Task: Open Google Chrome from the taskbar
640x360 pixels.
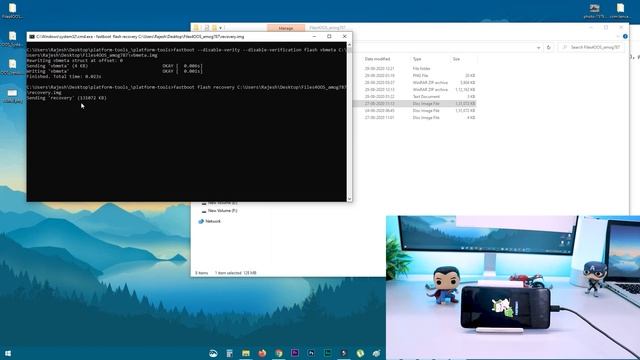Action: [x=278, y=353]
